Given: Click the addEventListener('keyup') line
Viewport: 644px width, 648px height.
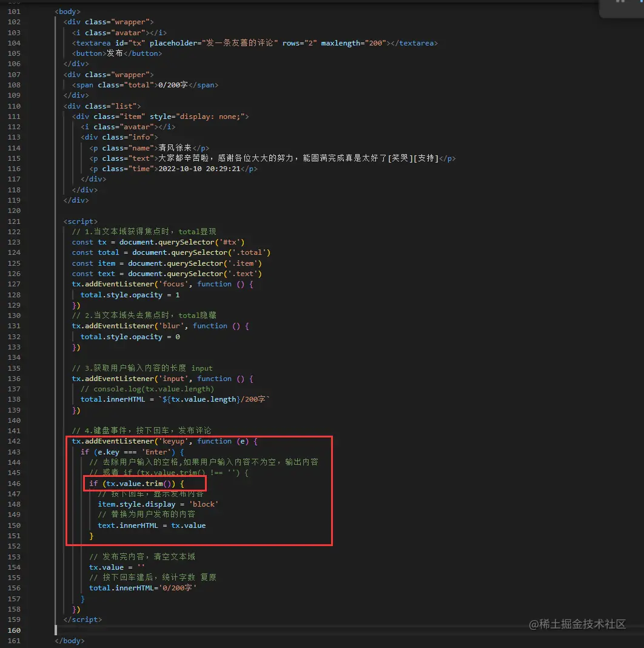Looking at the screenshot, I should point(164,441).
